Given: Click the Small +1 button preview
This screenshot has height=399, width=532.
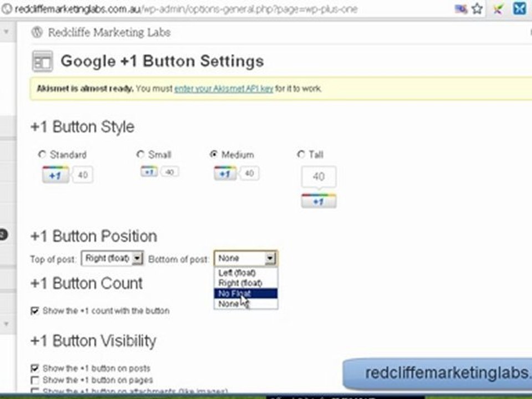Looking at the screenshot, I should pyautogui.click(x=160, y=172).
